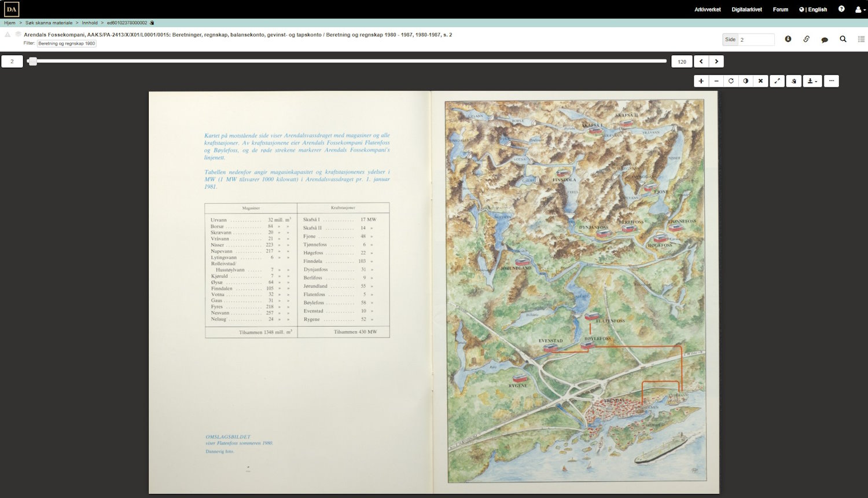Click the Side page number field
Viewport: 868px width, 498px height.
point(756,39)
